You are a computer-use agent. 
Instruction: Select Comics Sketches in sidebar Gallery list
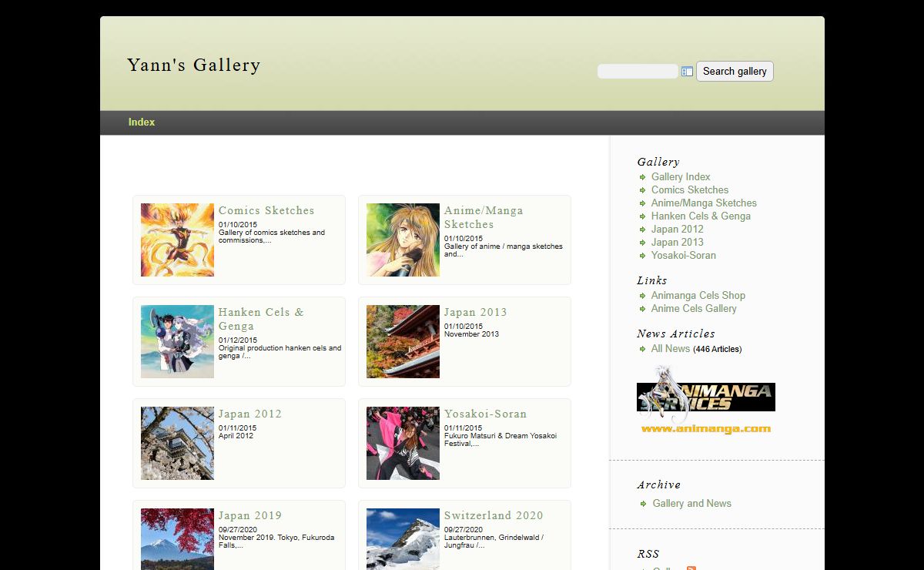pos(690,189)
